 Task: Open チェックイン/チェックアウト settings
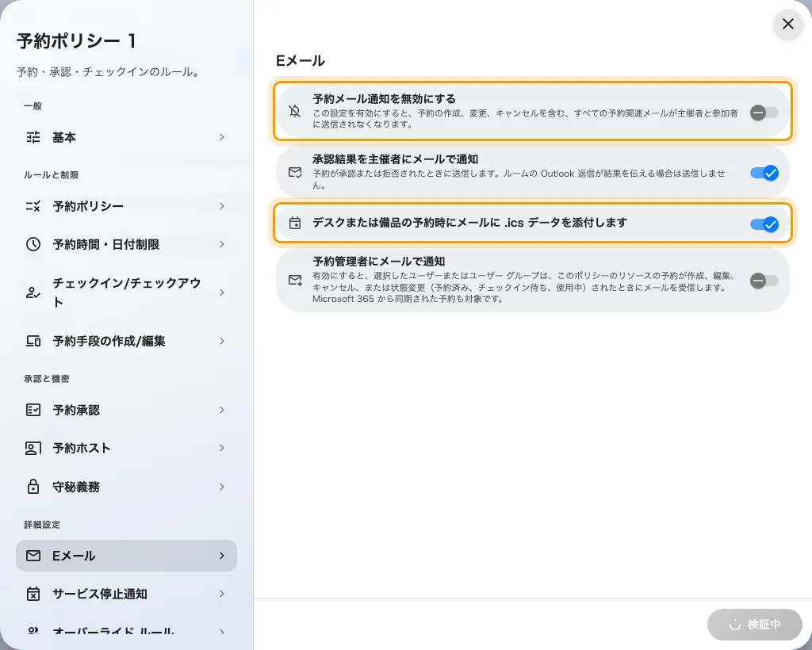[x=126, y=293]
